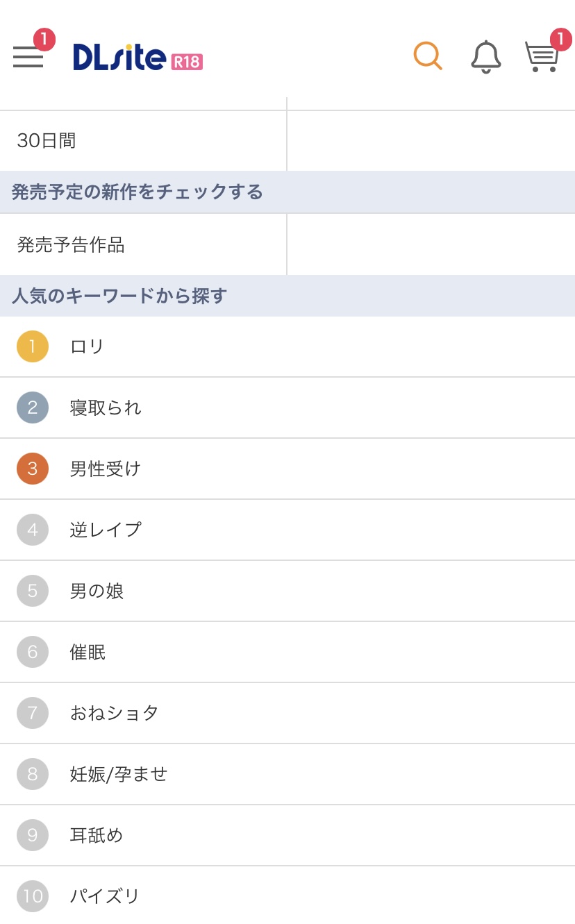Tap the pink R18 badge
575x924 pixels.
click(x=187, y=62)
